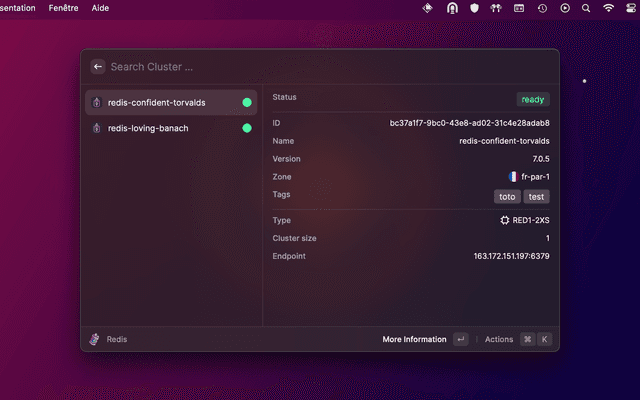Click the back arrow beside the search field

[x=98, y=67]
